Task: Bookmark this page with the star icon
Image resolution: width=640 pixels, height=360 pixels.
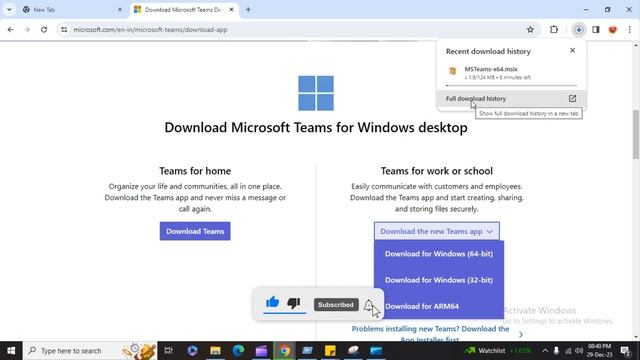Action: pos(530,29)
